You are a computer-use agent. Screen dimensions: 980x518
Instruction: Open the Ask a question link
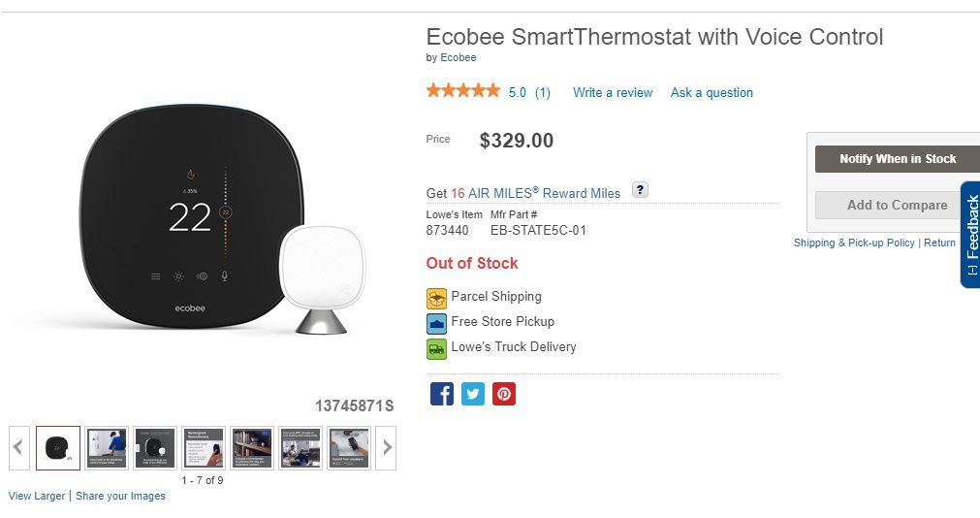[x=711, y=93]
